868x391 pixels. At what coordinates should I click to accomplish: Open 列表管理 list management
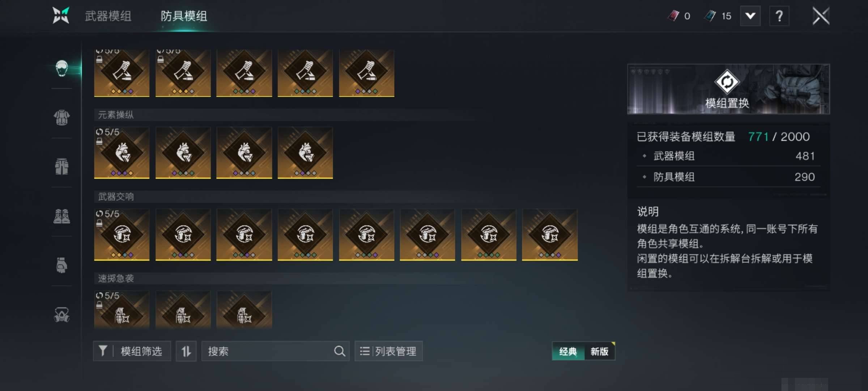pos(389,351)
